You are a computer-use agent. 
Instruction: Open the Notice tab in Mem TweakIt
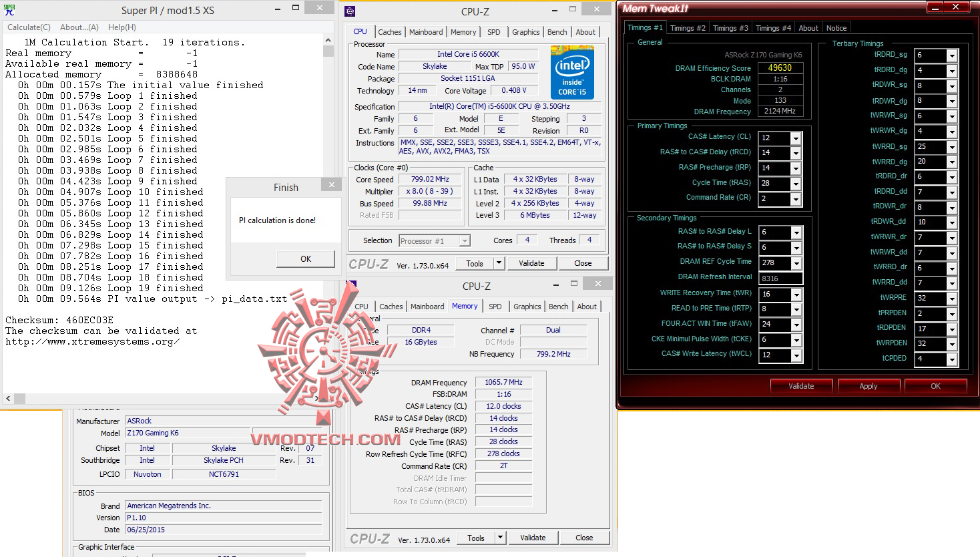click(x=836, y=28)
